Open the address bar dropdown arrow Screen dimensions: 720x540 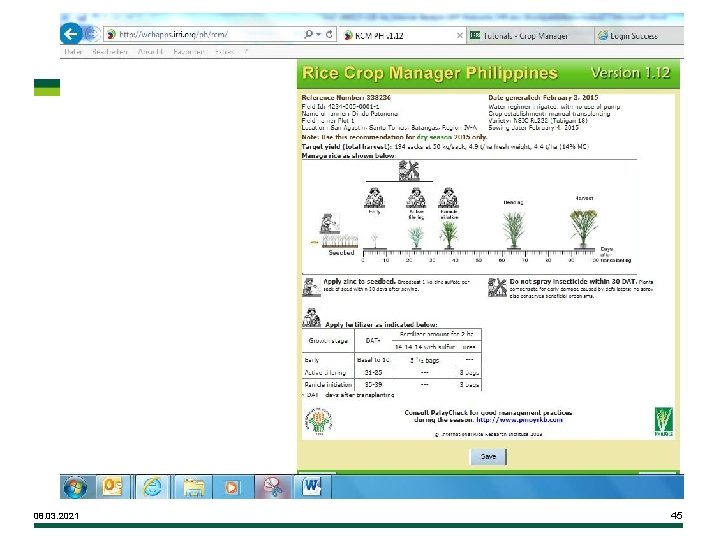click(319, 34)
